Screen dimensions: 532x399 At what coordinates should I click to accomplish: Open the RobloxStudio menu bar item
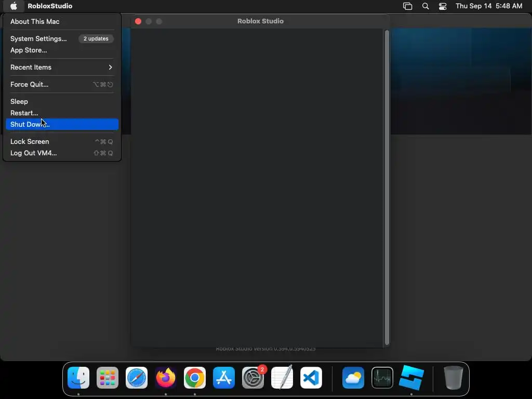click(x=50, y=6)
